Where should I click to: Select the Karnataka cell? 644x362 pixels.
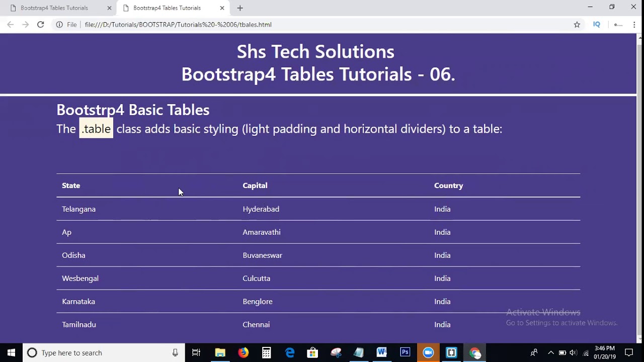coord(78,302)
